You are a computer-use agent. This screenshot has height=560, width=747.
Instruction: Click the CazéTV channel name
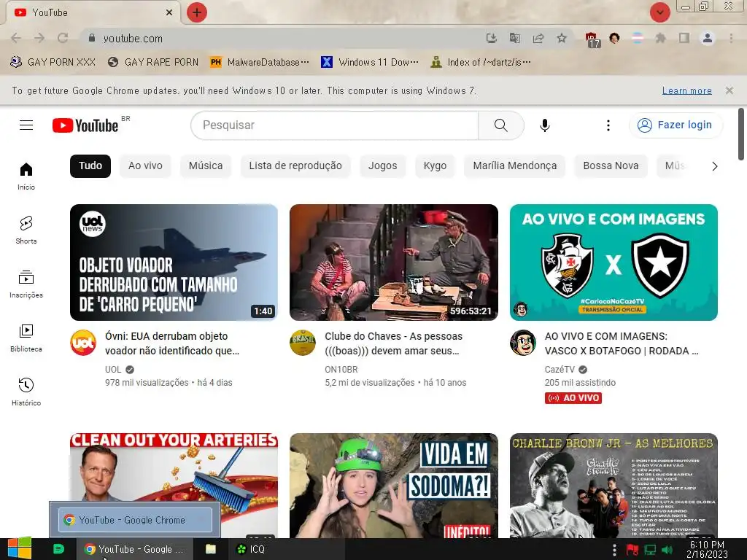[x=560, y=370]
